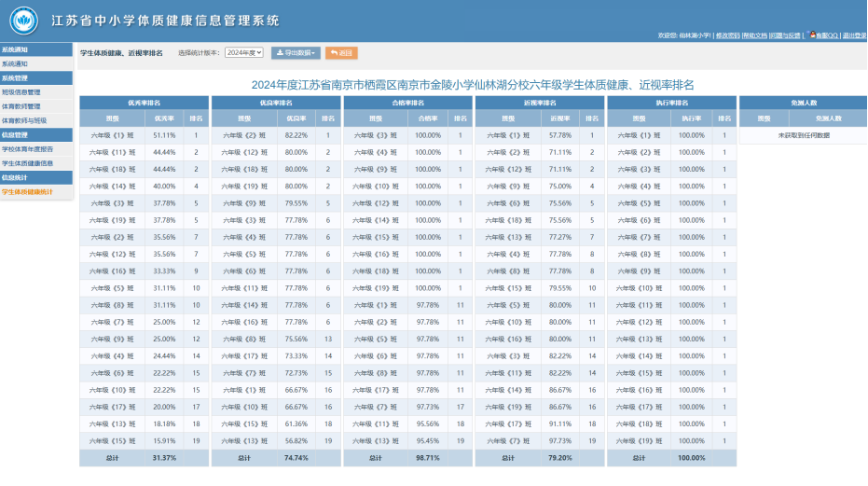Click the 执行率 column header
The width and height of the screenshot is (868, 486).
click(x=692, y=118)
